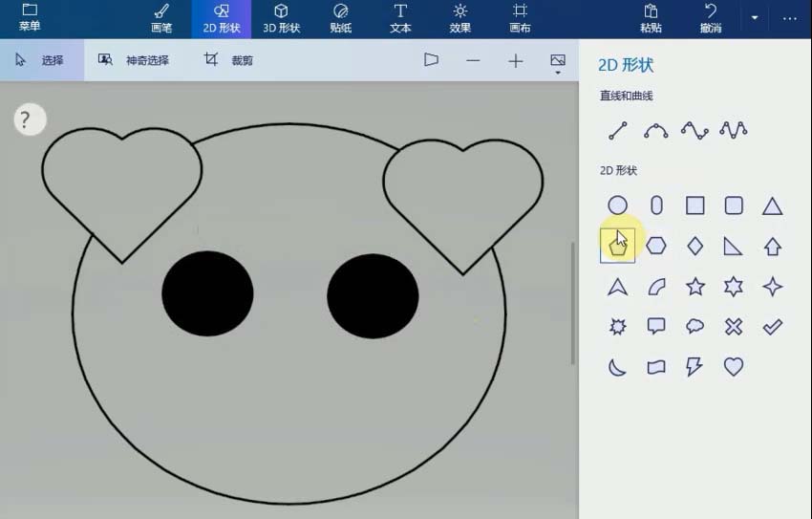The image size is (812, 519).
Task: Select the wavy banner shape
Action: (x=656, y=367)
